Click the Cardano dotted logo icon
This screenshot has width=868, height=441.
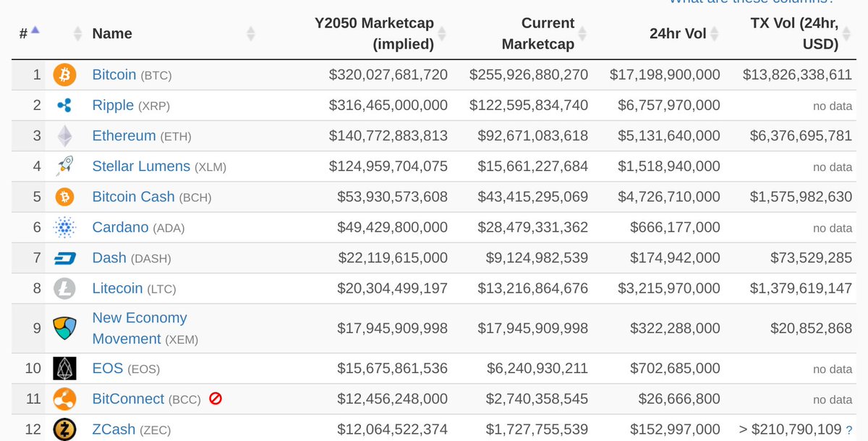pos(64,227)
